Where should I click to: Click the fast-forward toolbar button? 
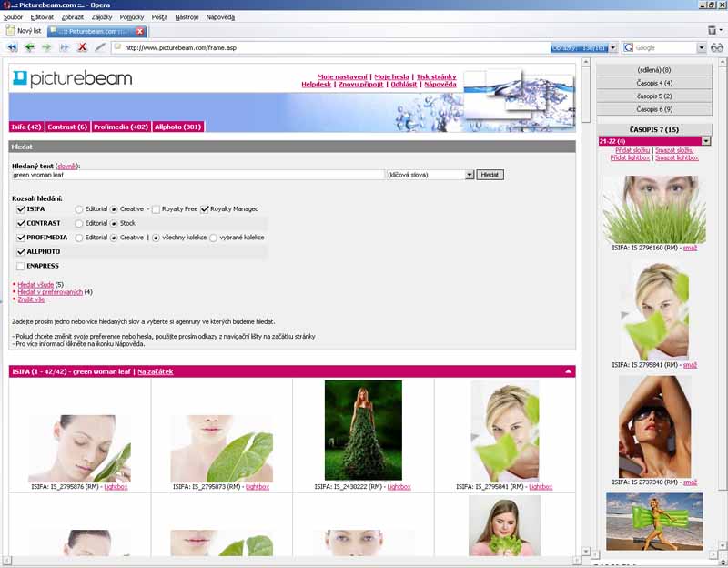(x=64, y=47)
